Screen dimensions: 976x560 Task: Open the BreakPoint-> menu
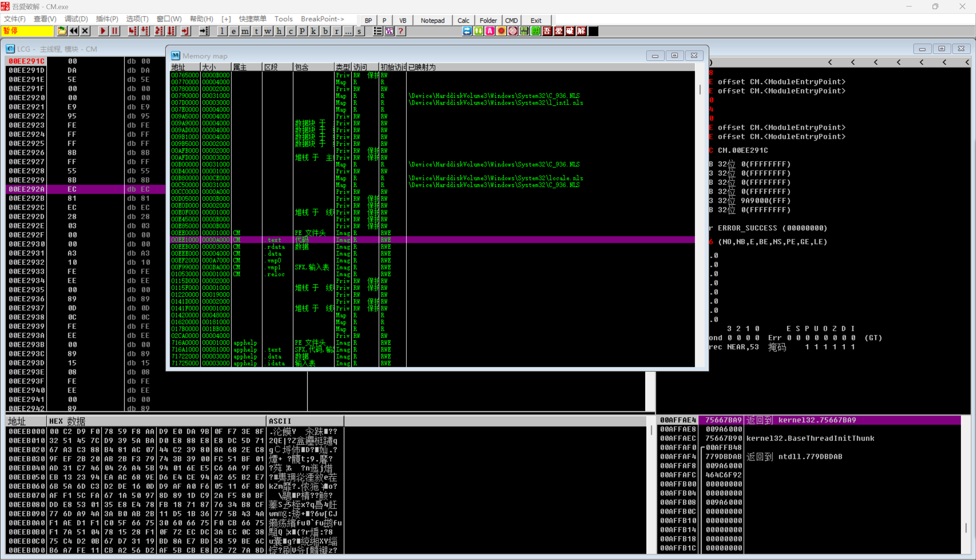(x=323, y=19)
